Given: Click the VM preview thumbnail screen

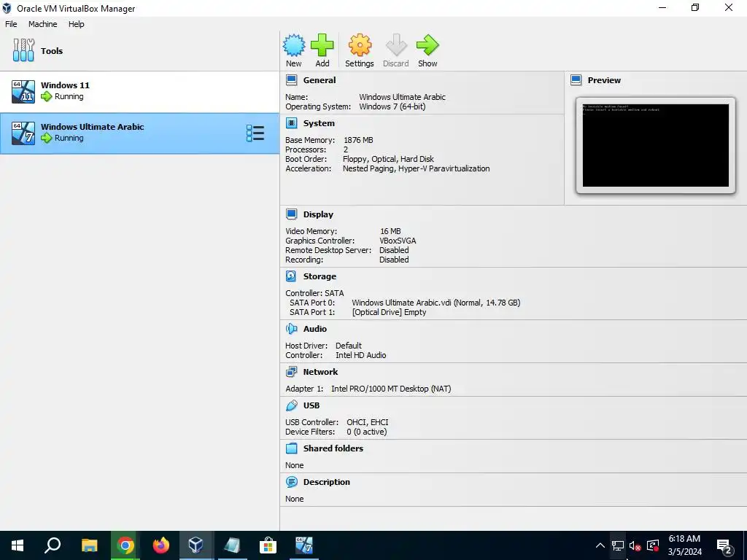Looking at the screenshot, I should pyautogui.click(x=656, y=146).
